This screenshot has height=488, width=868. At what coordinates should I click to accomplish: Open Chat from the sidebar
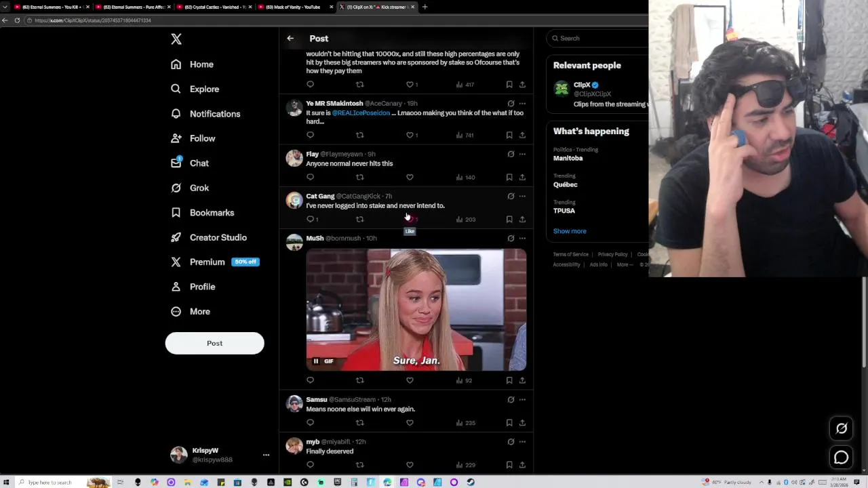tap(190, 163)
